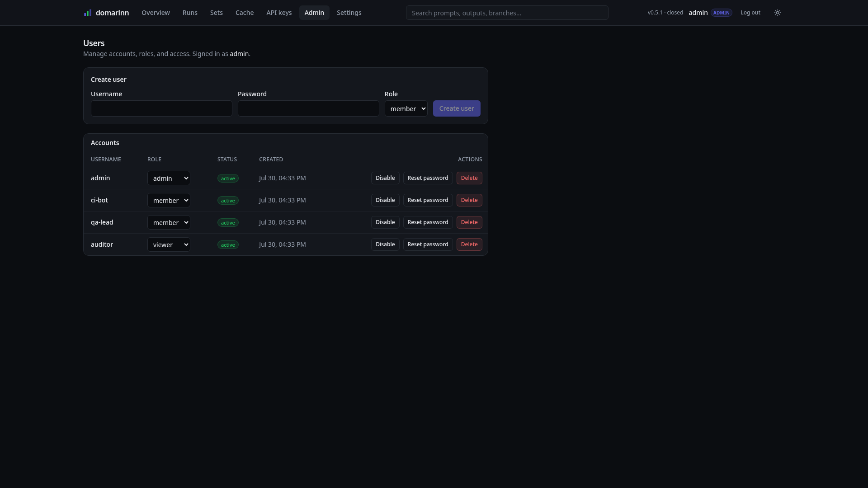Click the USERNAME column header

pyautogui.click(x=106, y=160)
